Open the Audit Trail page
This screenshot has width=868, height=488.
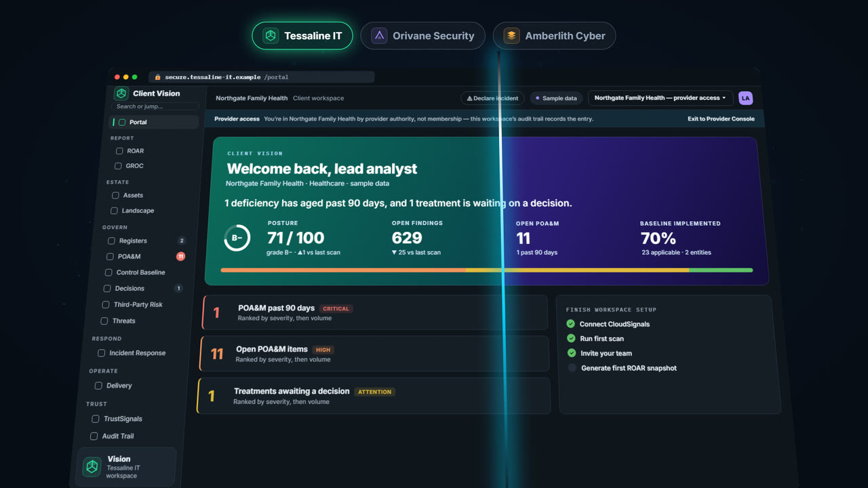132,436
